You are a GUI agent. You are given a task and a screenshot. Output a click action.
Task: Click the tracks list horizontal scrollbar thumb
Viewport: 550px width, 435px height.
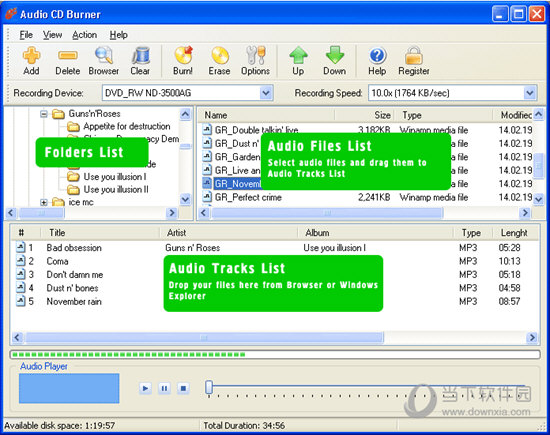point(204,337)
